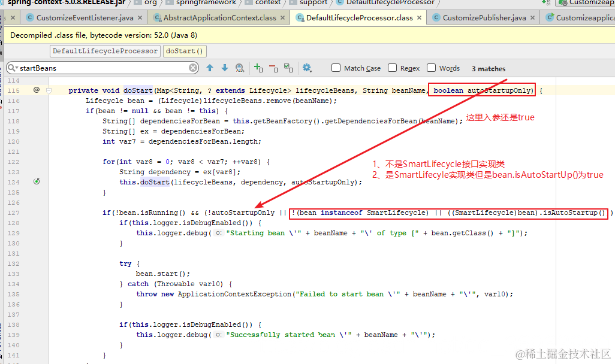Click the Find All usages icon

[x=240, y=68]
